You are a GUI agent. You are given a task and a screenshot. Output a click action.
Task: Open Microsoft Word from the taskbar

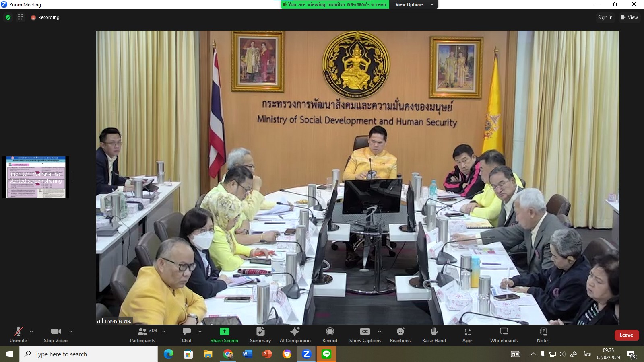point(247,354)
